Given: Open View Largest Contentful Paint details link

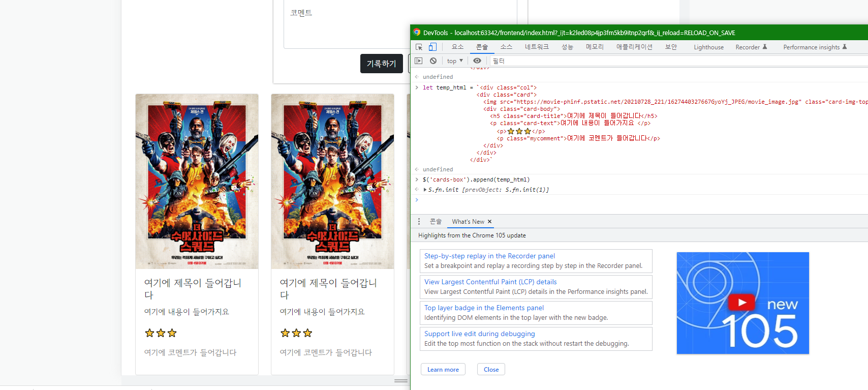Looking at the screenshot, I should click(x=490, y=282).
